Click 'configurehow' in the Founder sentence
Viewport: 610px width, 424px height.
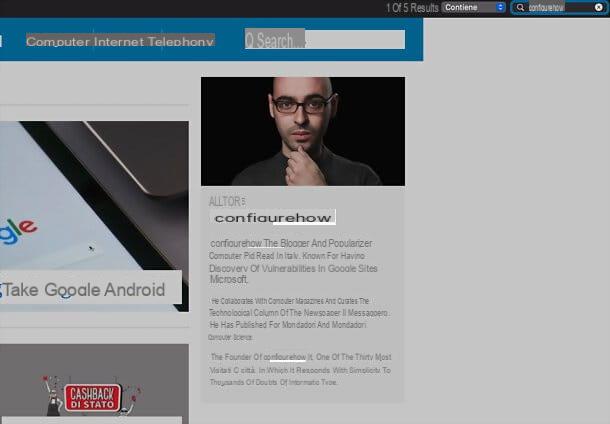286,357
